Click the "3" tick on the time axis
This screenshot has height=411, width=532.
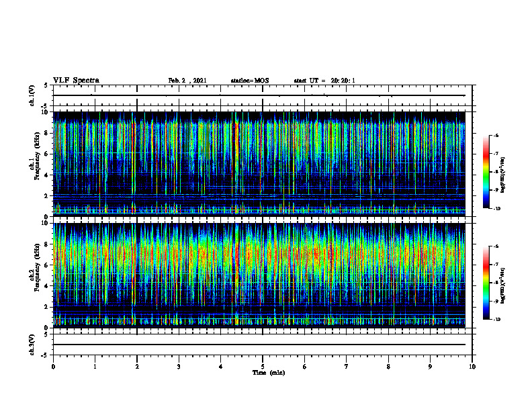click(x=179, y=367)
